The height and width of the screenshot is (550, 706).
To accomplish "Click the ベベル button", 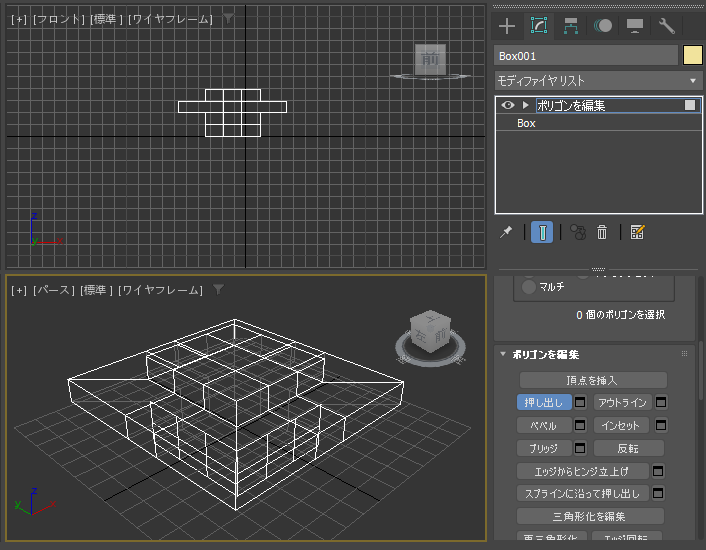I will click(x=544, y=425).
